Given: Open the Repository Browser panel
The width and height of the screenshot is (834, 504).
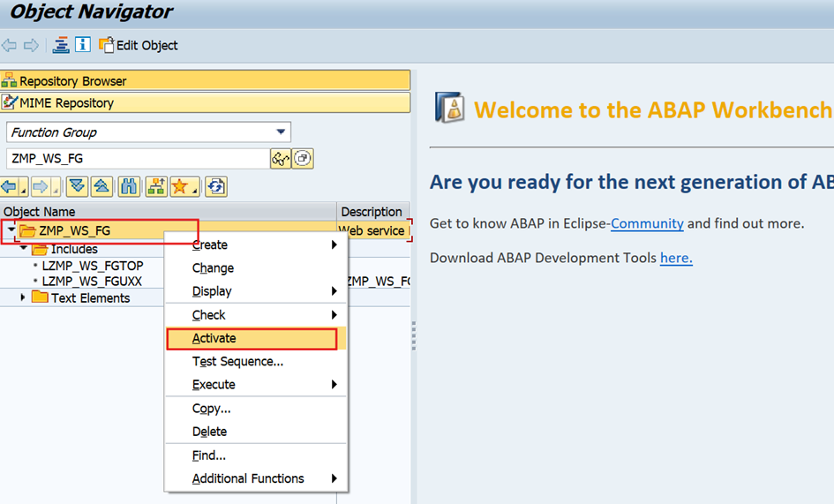Looking at the screenshot, I should (206, 80).
